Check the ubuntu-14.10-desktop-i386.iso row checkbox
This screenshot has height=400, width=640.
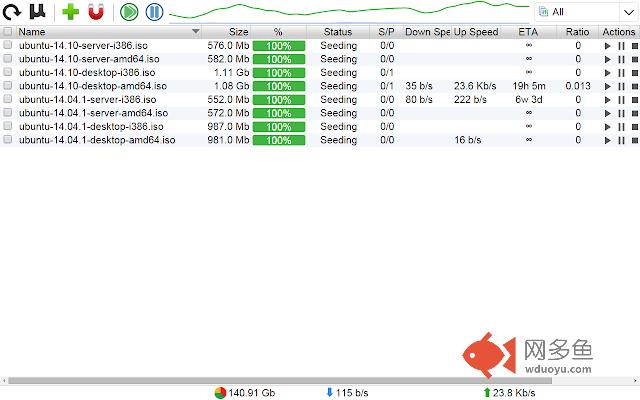pyautogui.click(x=7, y=72)
